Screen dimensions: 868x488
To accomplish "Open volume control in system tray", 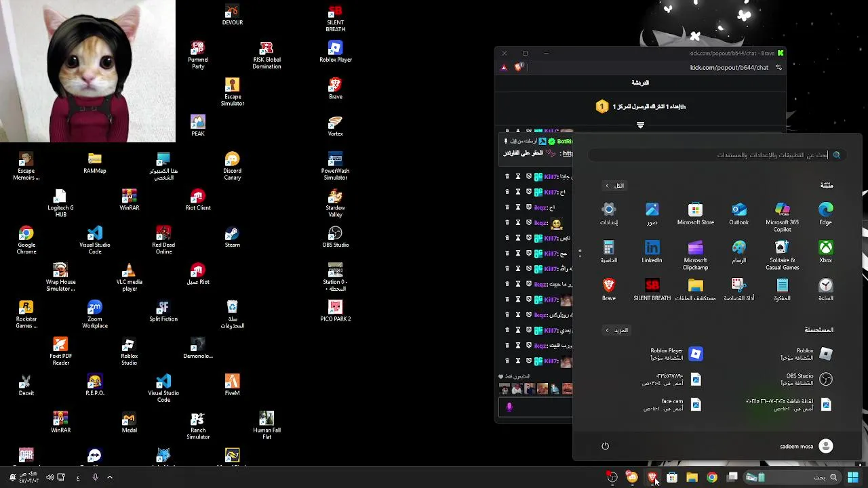I will coord(50,477).
